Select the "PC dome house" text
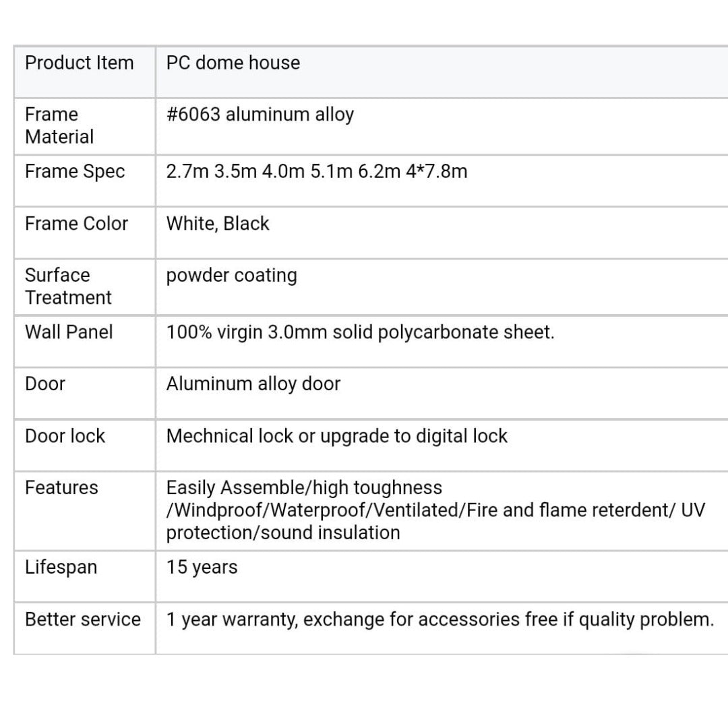The height and width of the screenshot is (728, 728). (x=233, y=63)
